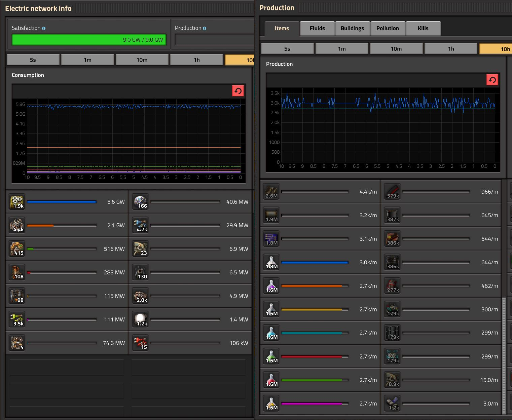
Task: Select 10m timeframe in Electric network info
Action: pos(142,60)
